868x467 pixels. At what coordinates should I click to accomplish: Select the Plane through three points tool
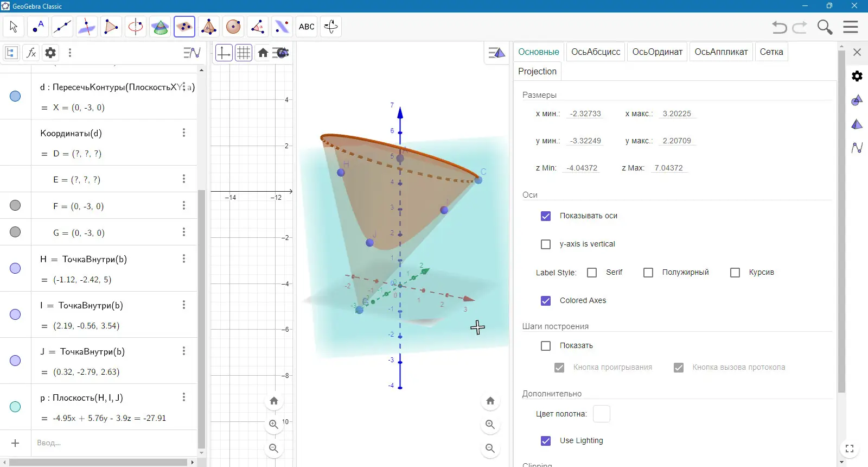click(184, 27)
